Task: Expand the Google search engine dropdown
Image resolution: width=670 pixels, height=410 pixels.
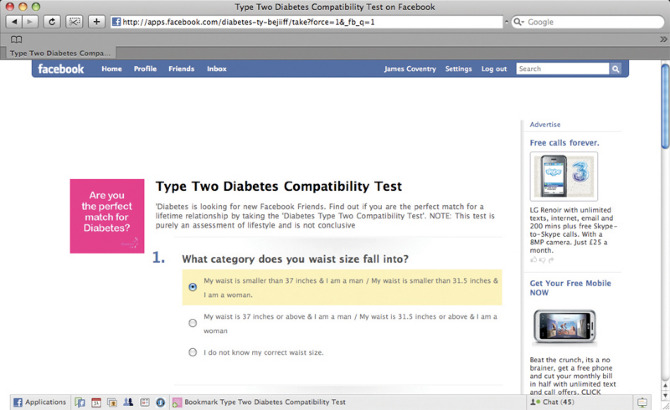Action: tap(518, 22)
